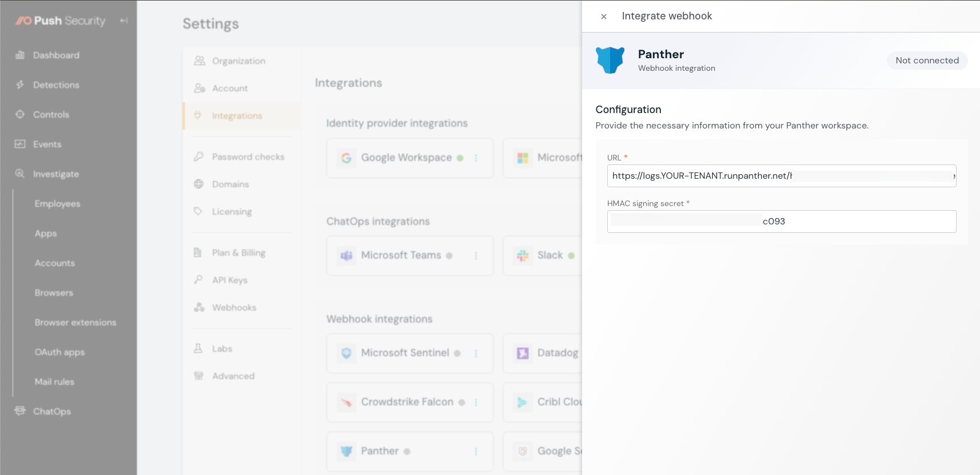Open the Microsoft identity provider card
Image resolution: width=980 pixels, height=475 pixels.
coord(542,158)
